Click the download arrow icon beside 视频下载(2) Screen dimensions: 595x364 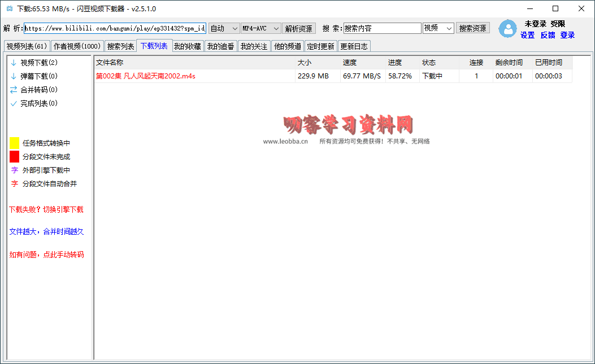(x=14, y=63)
